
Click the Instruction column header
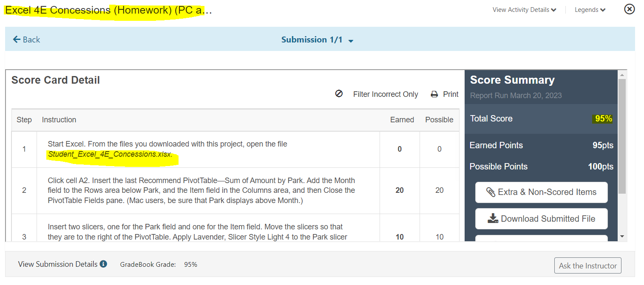[59, 120]
